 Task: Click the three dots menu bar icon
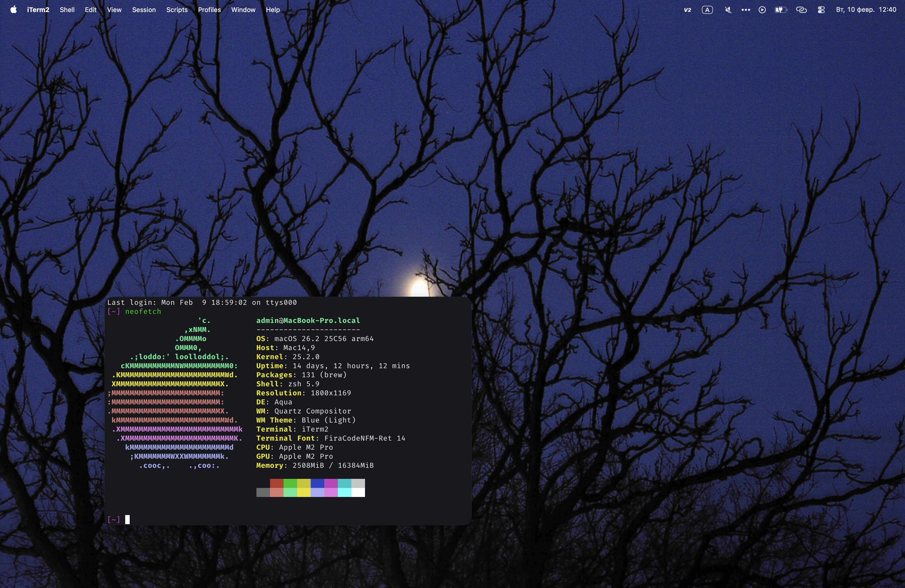746,10
